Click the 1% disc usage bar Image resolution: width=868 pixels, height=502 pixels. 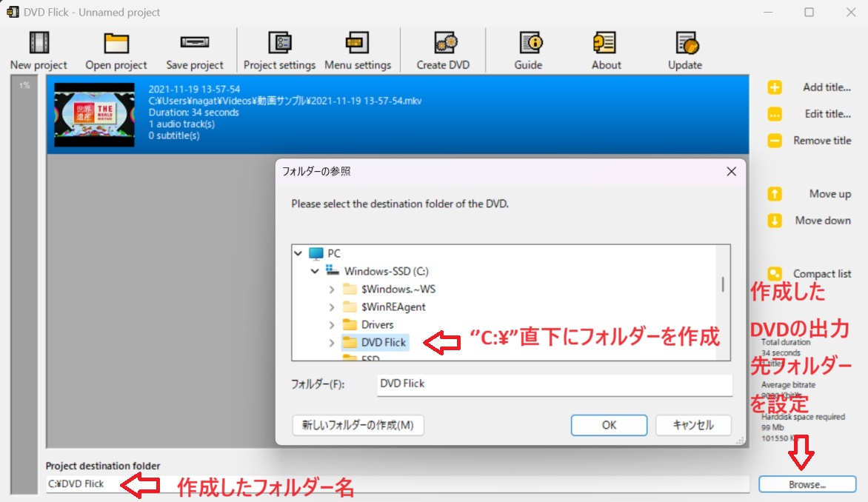click(24, 285)
